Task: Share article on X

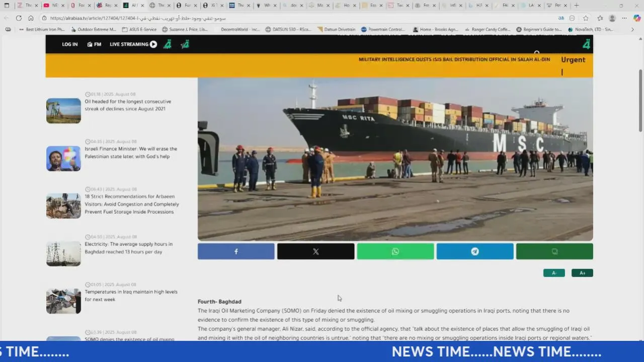Action: click(x=315, y=251)
